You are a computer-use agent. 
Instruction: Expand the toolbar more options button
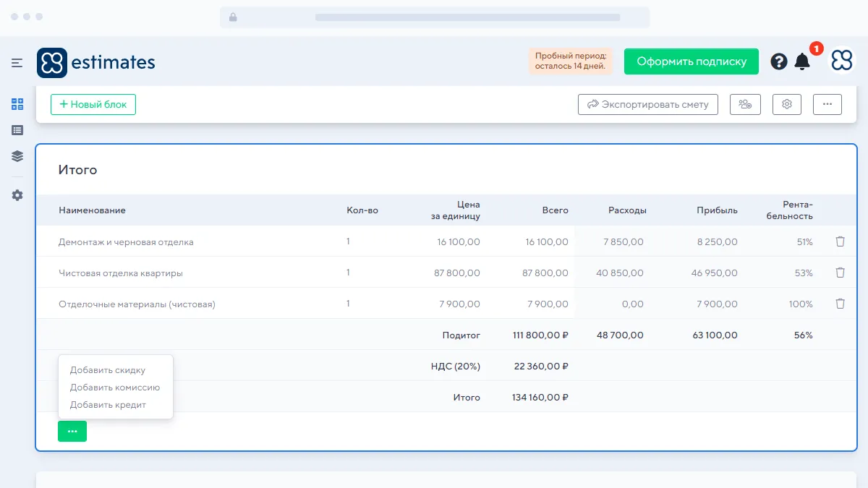pos(827,104)
